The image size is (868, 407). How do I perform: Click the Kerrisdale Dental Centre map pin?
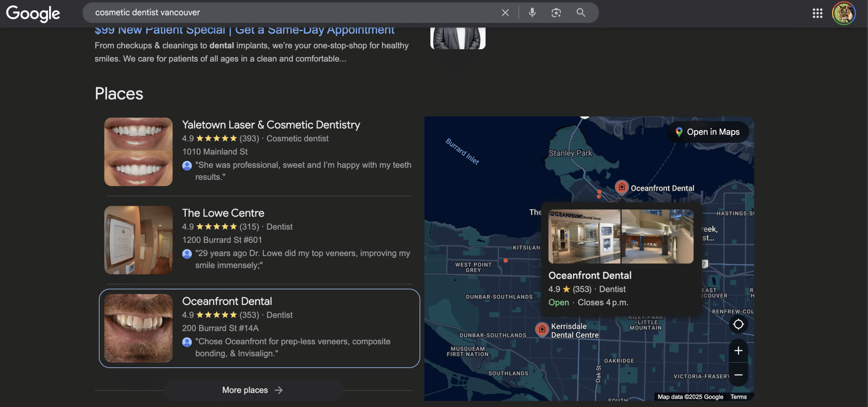[x=542, y=329]
